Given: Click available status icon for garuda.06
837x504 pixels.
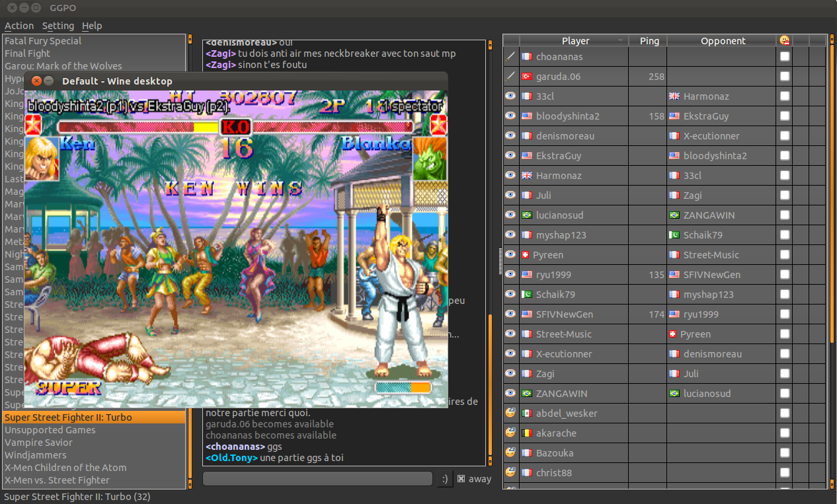Looking at the screenshot, I should point(510,77).
